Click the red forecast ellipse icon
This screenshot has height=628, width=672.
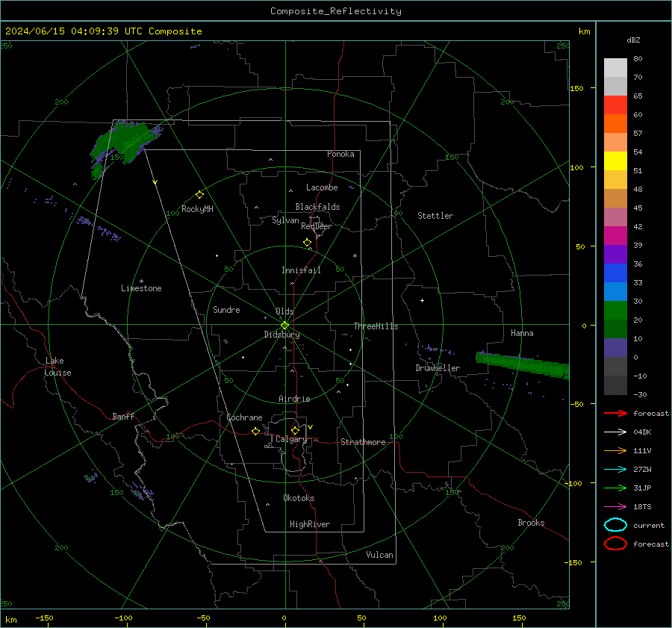(615, 544)
